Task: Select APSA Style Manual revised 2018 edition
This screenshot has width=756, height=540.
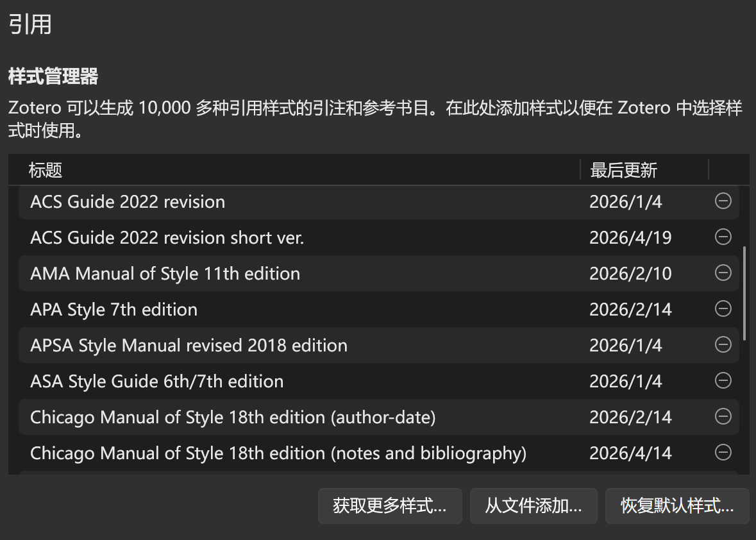Action: click(x=378, y=345)
